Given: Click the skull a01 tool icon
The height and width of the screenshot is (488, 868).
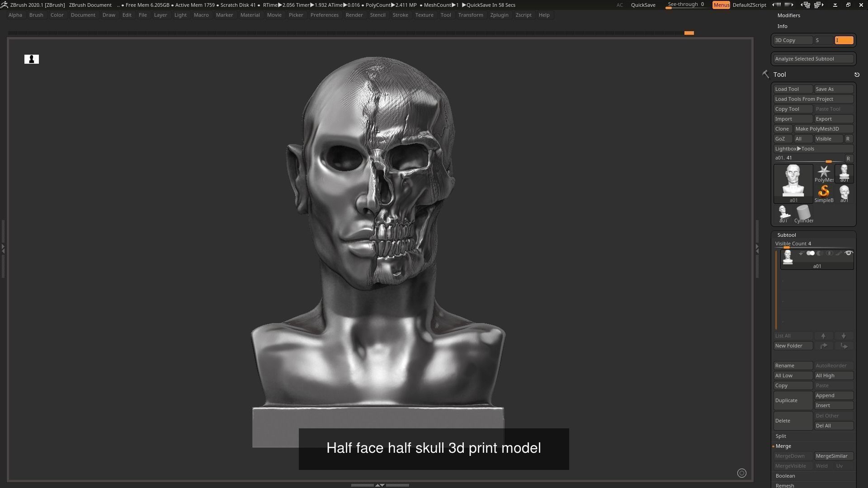Looking at the screenshot, I should click(844, 192).
